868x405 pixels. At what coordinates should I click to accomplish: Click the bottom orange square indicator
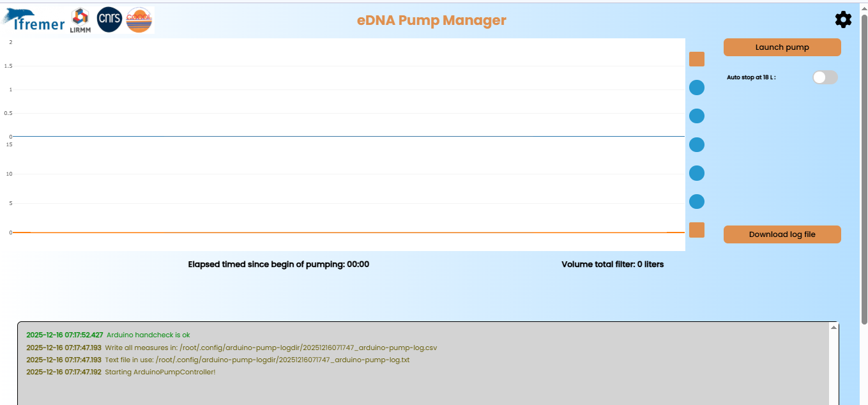tap(697, 230)
